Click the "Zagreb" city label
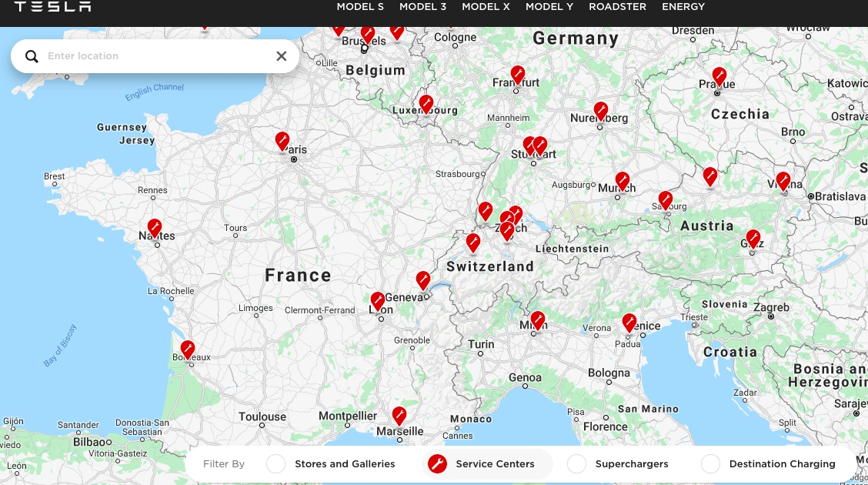Image resolution: width=868 pixels, height=485 pixels. point(771,308)
